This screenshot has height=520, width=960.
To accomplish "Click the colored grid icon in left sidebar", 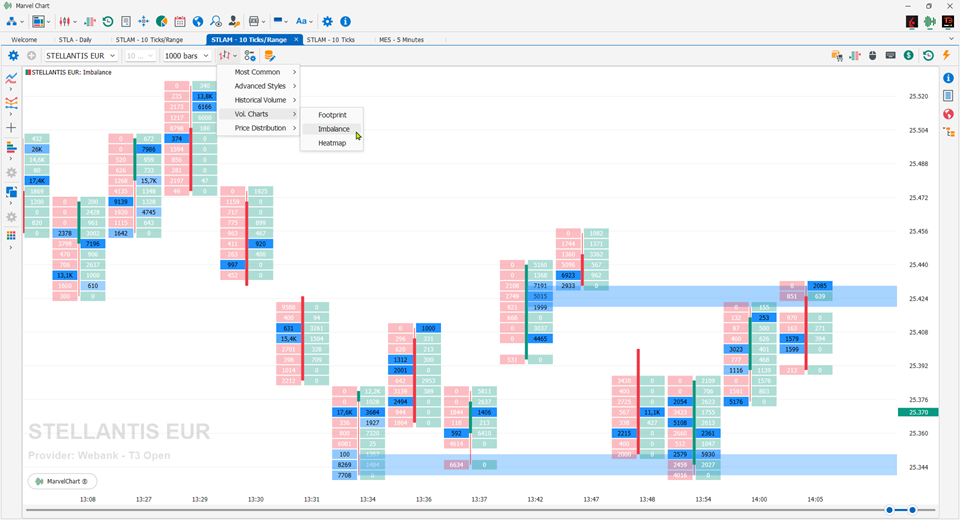I will [x=11, y=236].
